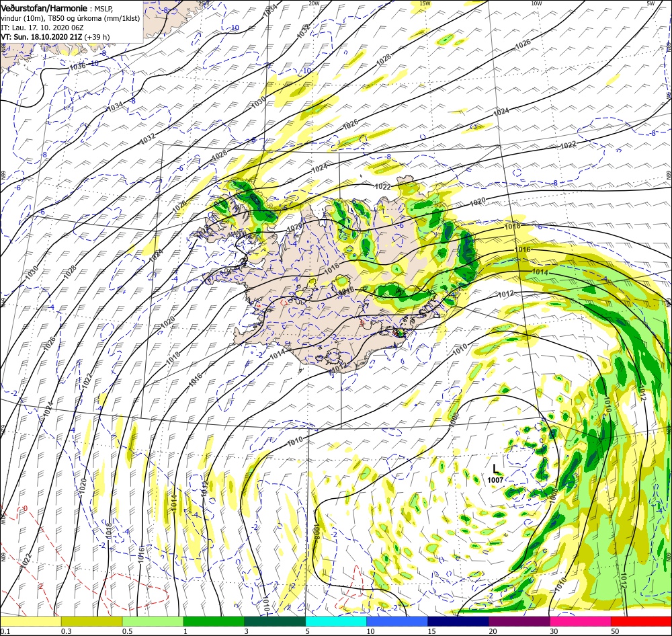The image size is (672, 636).
Task: Choose the purple 20 mm legend swatch
Action: pos(519,621)
